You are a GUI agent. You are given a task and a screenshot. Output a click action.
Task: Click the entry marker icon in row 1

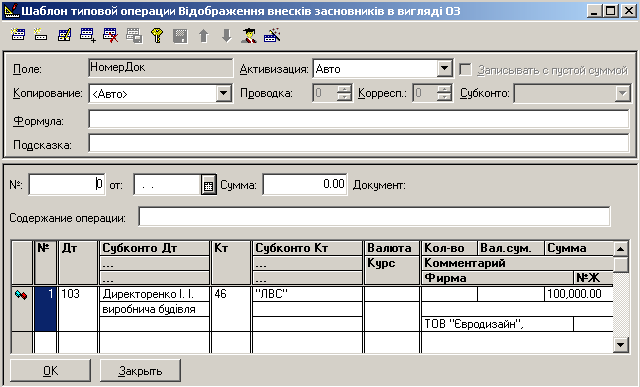click(x=21, y=294)
